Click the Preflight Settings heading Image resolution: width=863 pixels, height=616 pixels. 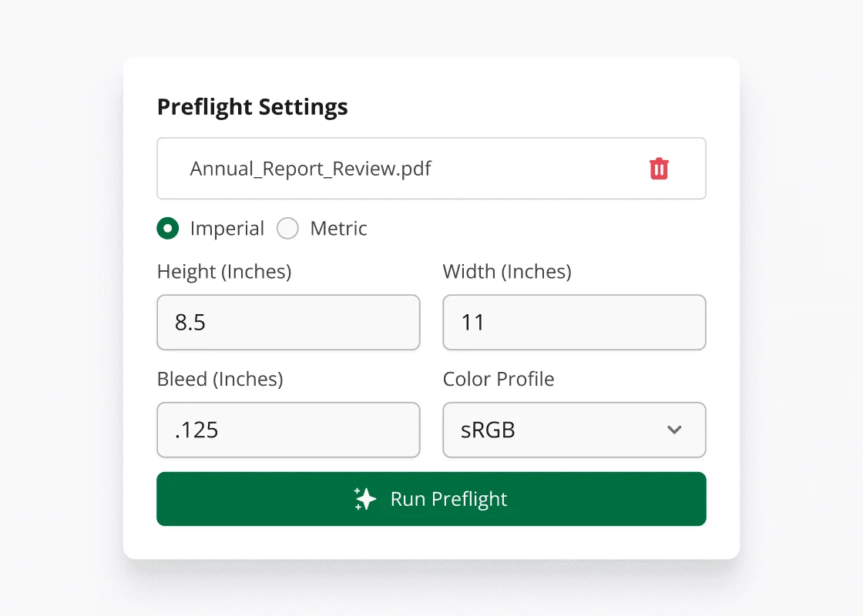point(253,107)
